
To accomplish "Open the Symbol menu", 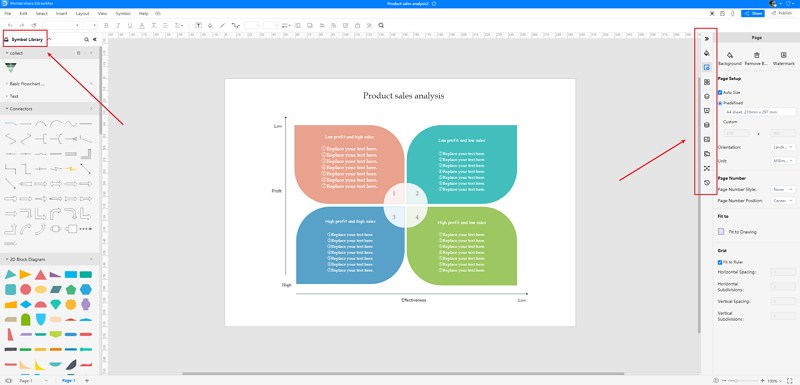I will coord(123,13).
